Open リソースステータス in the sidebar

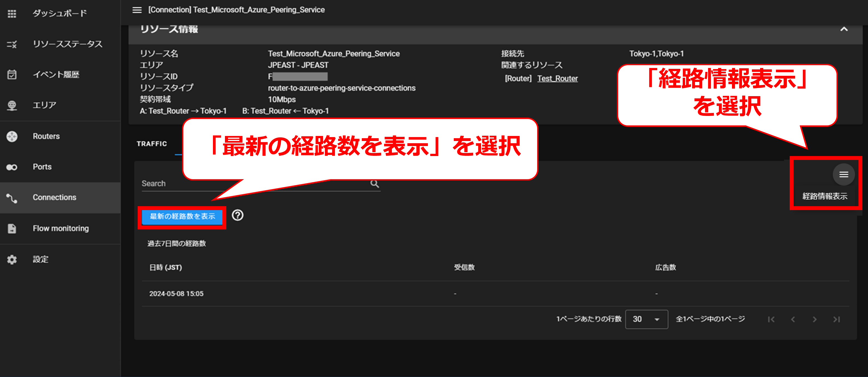(x=67, y=44)
